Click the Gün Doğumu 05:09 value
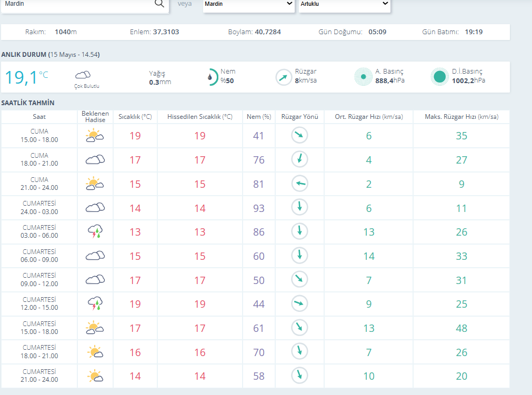This screenshot has height=395, width=532. (x=377, y=32)
